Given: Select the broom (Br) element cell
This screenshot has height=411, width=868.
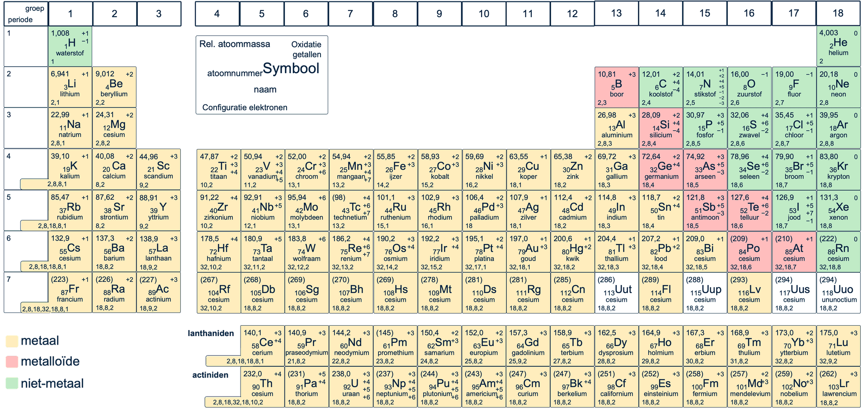Looking at the screenshot, I should (794, 169).
